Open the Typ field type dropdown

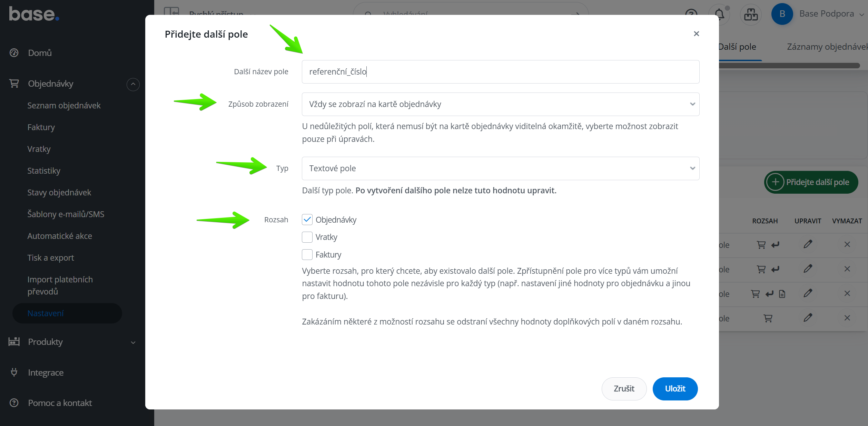click(x=500, y=168)
